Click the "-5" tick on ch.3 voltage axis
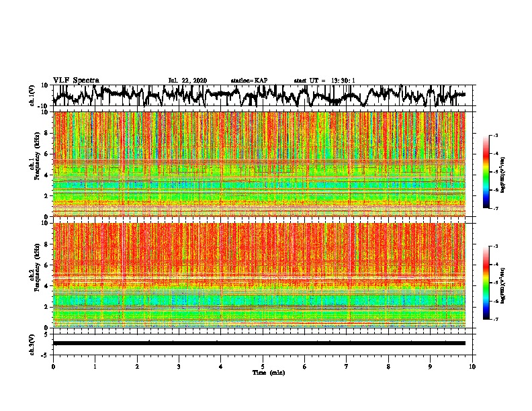 45,355
